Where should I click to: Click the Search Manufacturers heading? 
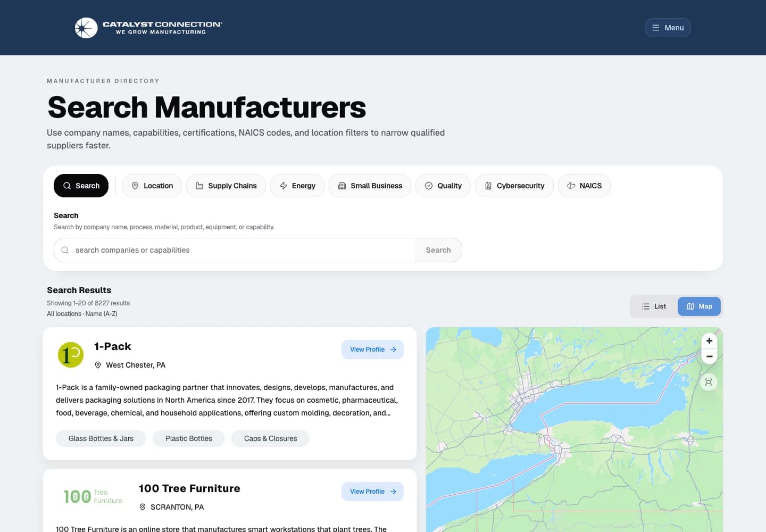[x=206, y=107]
